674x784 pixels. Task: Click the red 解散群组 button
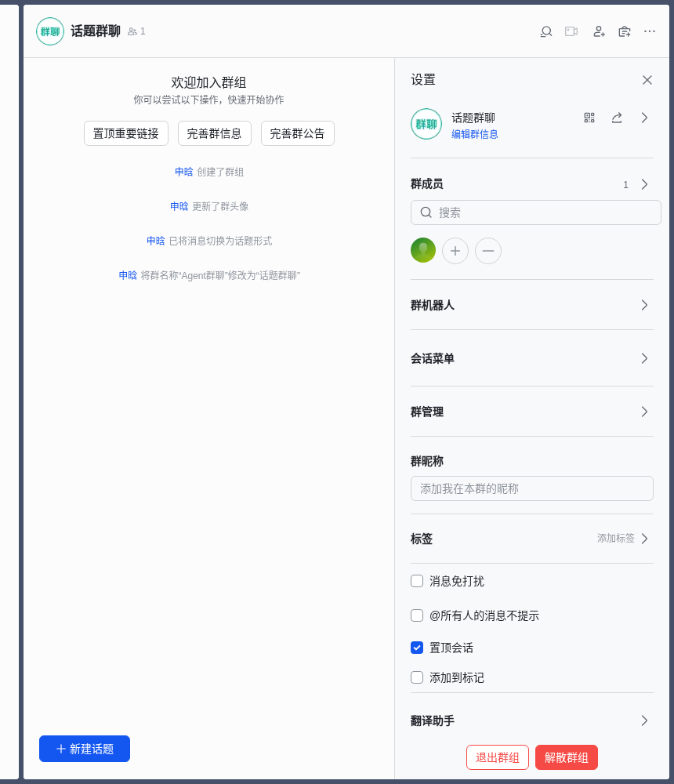tap(567, 757)
